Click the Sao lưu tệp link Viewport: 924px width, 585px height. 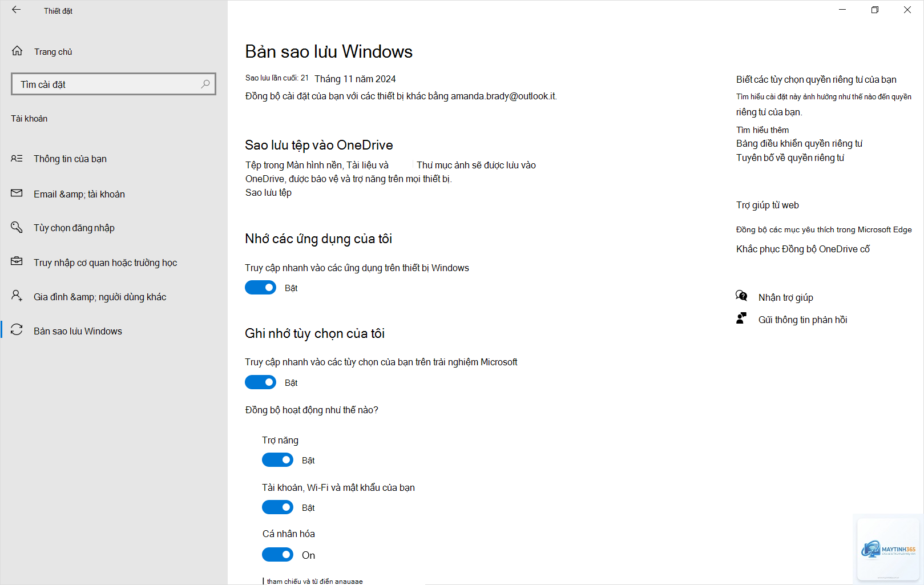tap(268, 192)
